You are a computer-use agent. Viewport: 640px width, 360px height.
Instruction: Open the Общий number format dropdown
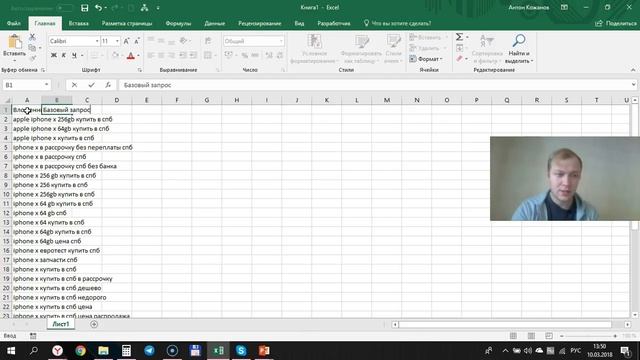point(281,41)
